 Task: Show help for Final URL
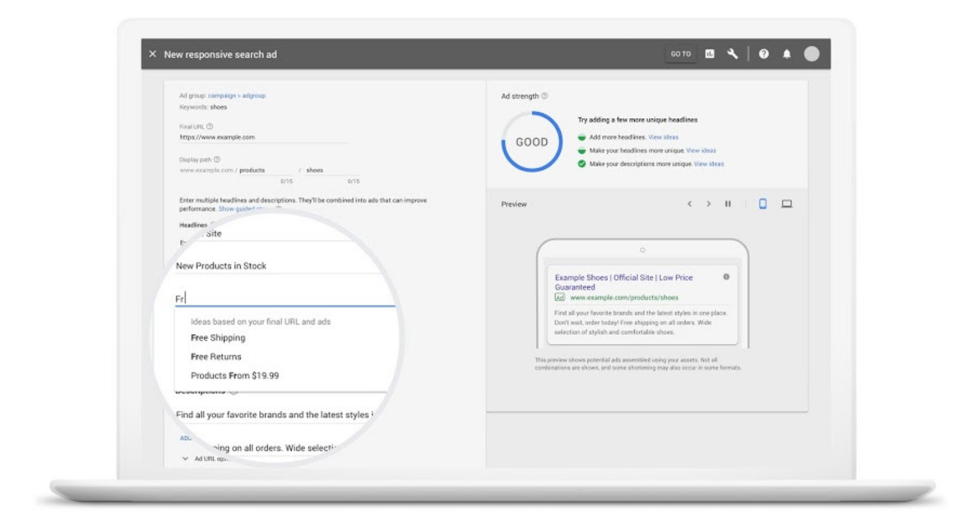(x=209, y=127)
